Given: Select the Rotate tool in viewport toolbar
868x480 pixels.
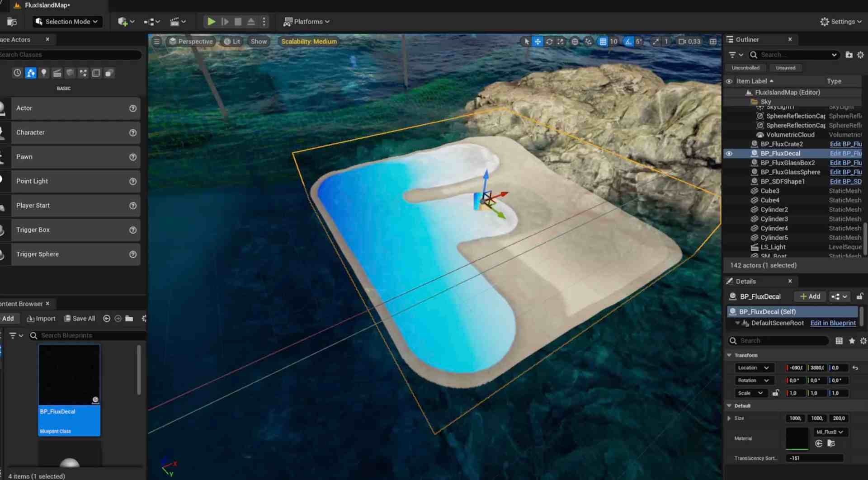Looking at the screenshot, I should click(x=549, y=41).
